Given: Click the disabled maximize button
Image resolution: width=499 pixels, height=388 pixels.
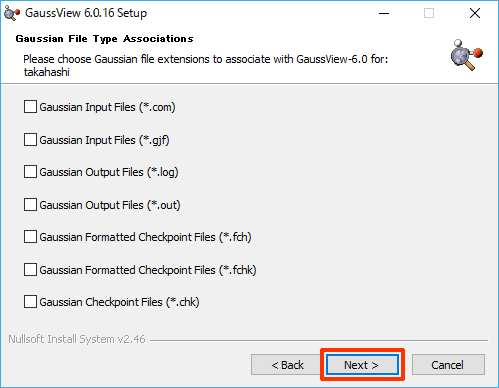Looking at the screenshot, I should click(x=429, y=13).
